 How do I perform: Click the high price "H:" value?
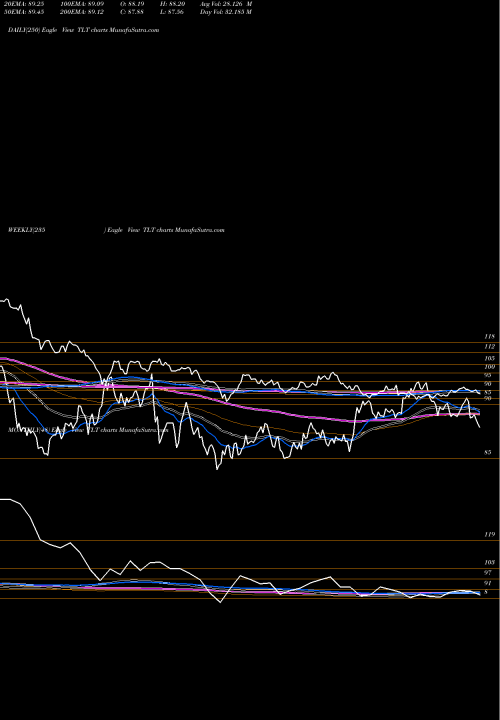tap(174, 4)
